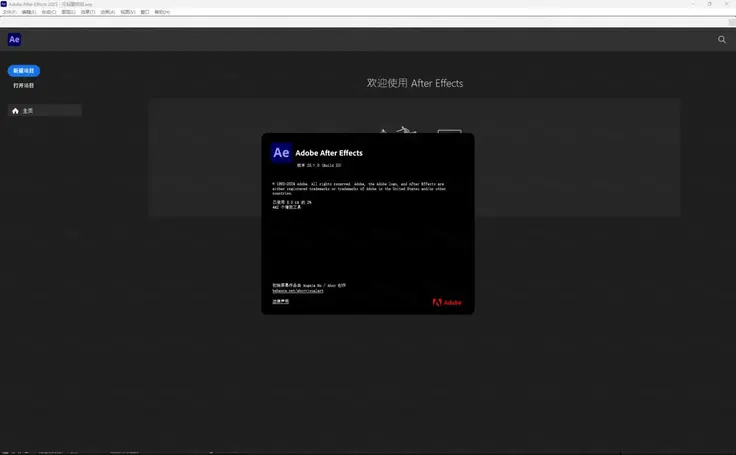Open the 效果(T) menu
This screenshot has height=455, width=736.
[87, 12]
